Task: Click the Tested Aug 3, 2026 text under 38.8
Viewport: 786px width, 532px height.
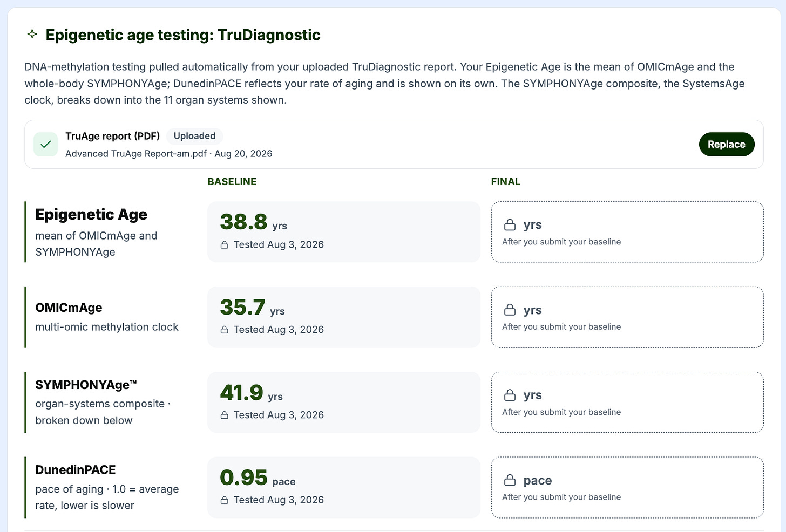Action: (279, 245)
